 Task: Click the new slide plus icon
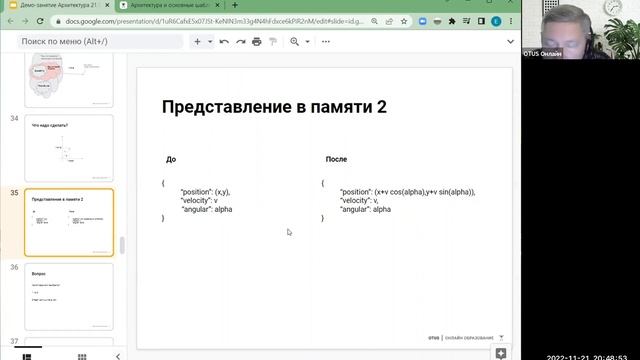point(198,42)
